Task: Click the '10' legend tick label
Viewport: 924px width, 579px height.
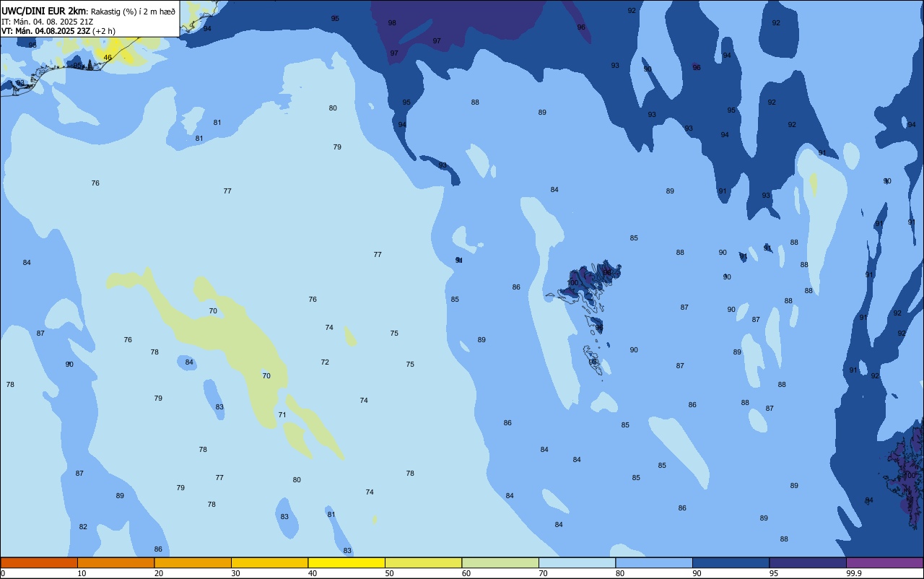Action: [x=82, y=573]
